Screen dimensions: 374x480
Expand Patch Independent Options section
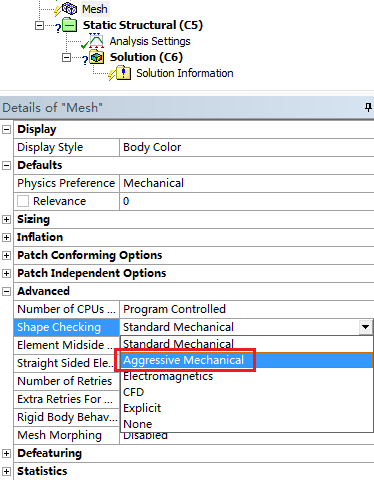(x=6, y=273)
